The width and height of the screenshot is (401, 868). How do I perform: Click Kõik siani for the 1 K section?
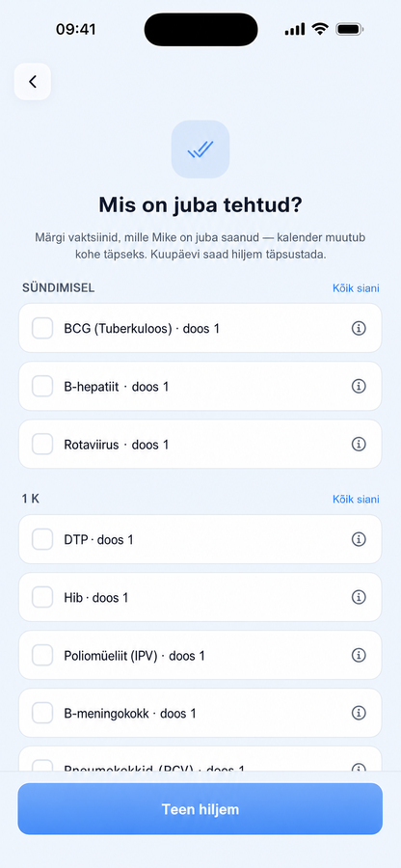(x=356, y=500)
